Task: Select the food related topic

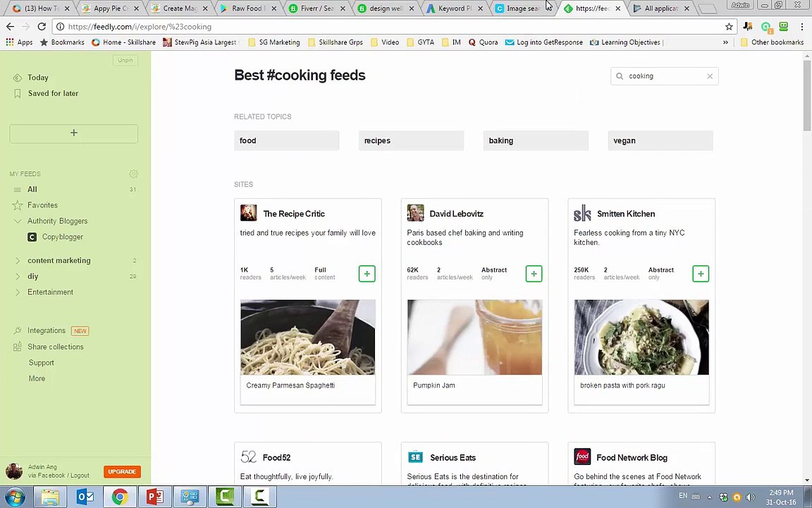Action: [x=286, y=140]
